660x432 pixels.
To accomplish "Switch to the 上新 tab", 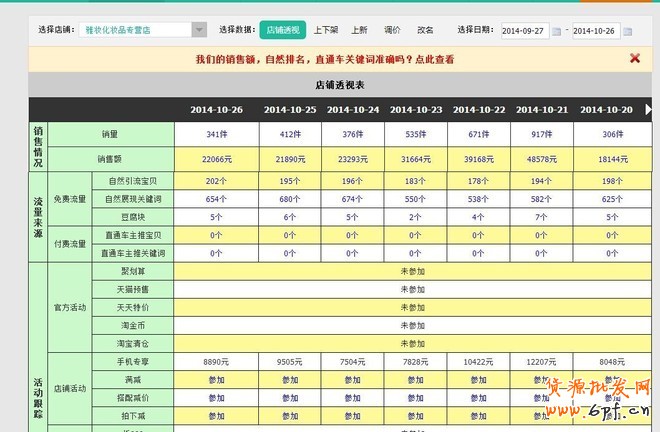I will (359, 30).
